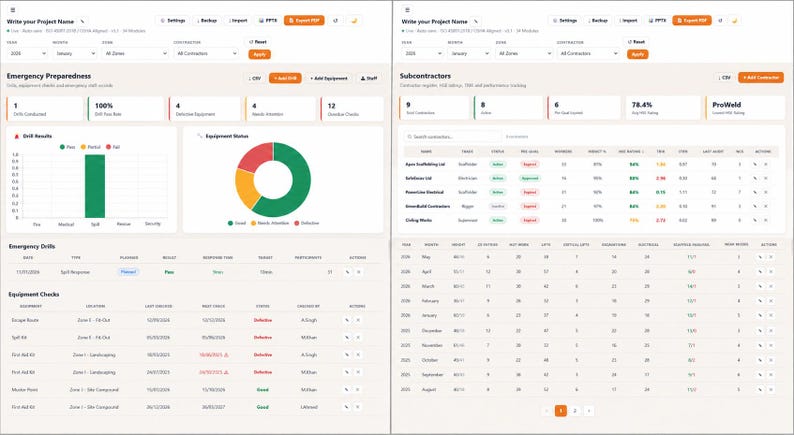Screen dimensions: 794x435
Task: Sort contractors by HSE Rating column
Action: [631, 151]
